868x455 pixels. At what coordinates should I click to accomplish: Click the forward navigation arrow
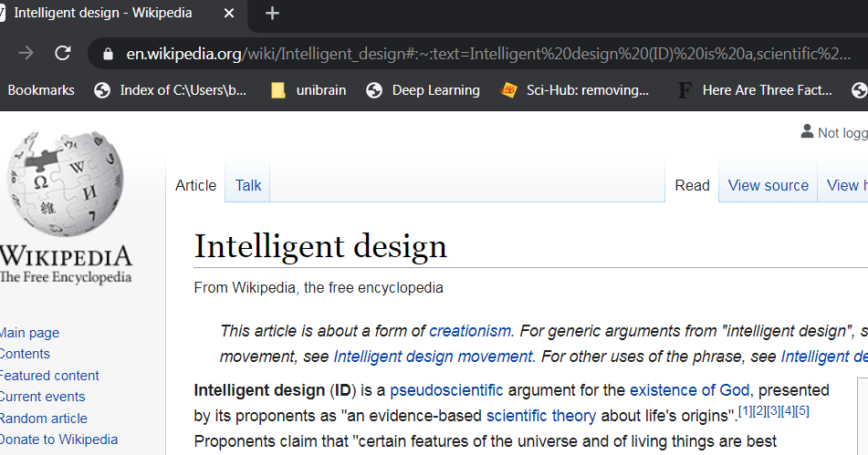click(26, 53)
